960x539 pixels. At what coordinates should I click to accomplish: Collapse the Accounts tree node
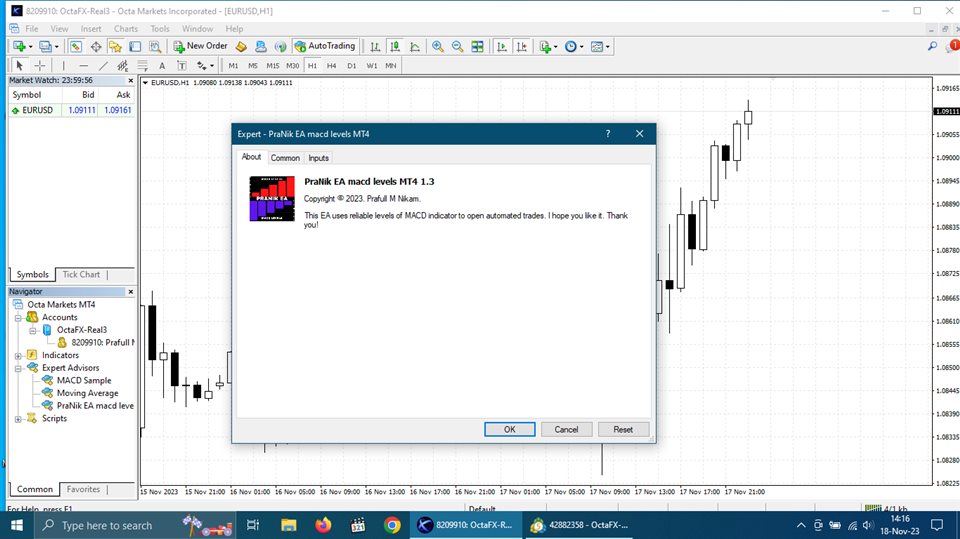tap(18, 318)
